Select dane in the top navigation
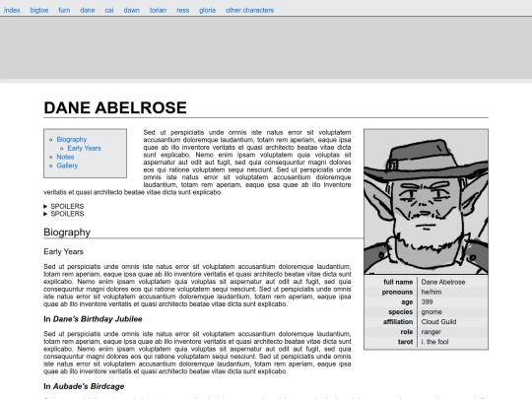Image resolution: width=532 pixels, height=399 pixels. pos(88,10)
